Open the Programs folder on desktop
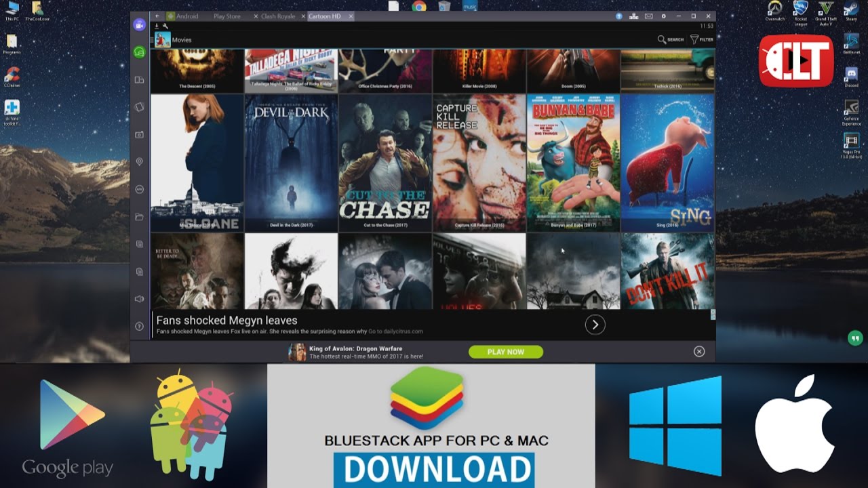This screenshot has width=868, height=488. 12,44
